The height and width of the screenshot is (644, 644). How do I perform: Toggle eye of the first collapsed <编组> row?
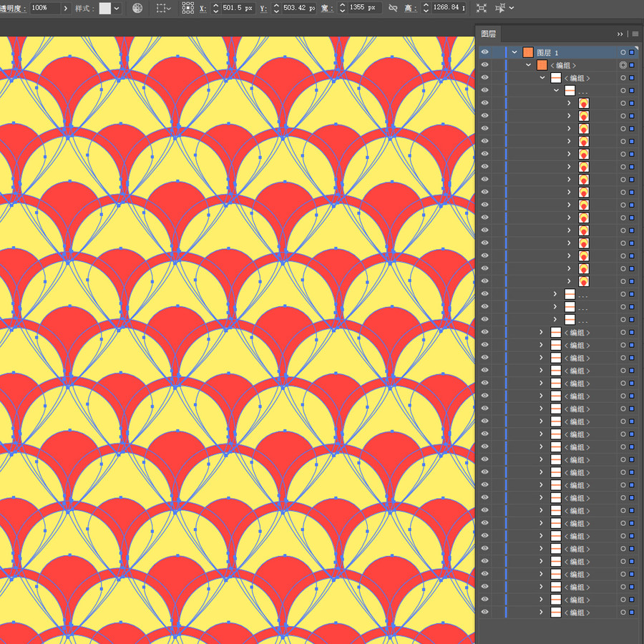[x=485, y=332]
